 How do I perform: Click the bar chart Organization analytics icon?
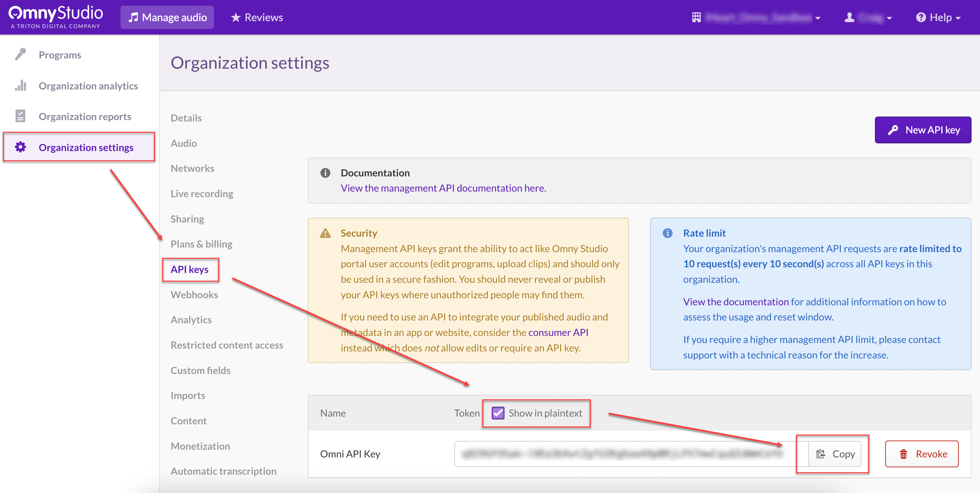click(x=20, y=86)
